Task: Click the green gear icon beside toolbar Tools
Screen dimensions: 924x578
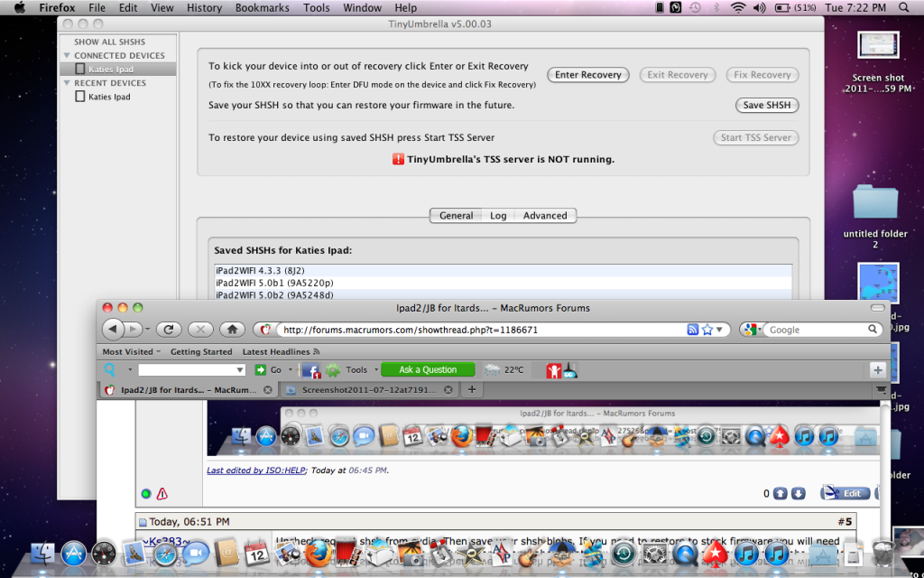Action: coord(333,369)
